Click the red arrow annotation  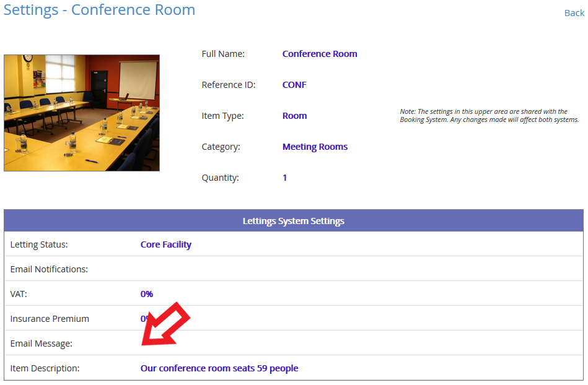coord(166,324)
